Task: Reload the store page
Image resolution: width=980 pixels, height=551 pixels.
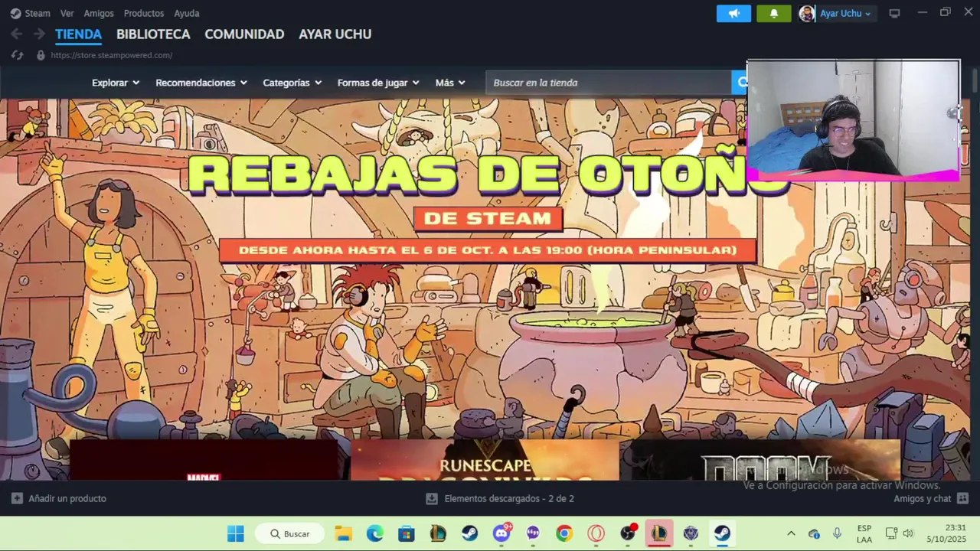Action: (x=17, y=55)
